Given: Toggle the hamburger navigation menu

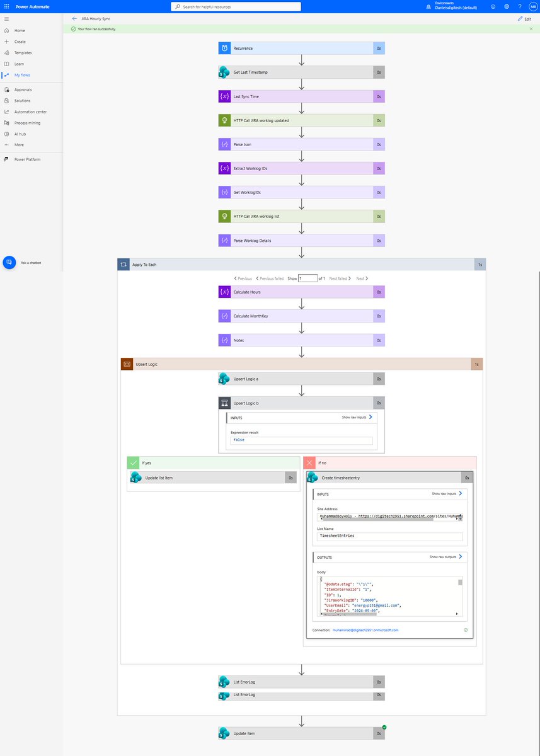Looking at the screenshot, I should (x=6, y=19).
